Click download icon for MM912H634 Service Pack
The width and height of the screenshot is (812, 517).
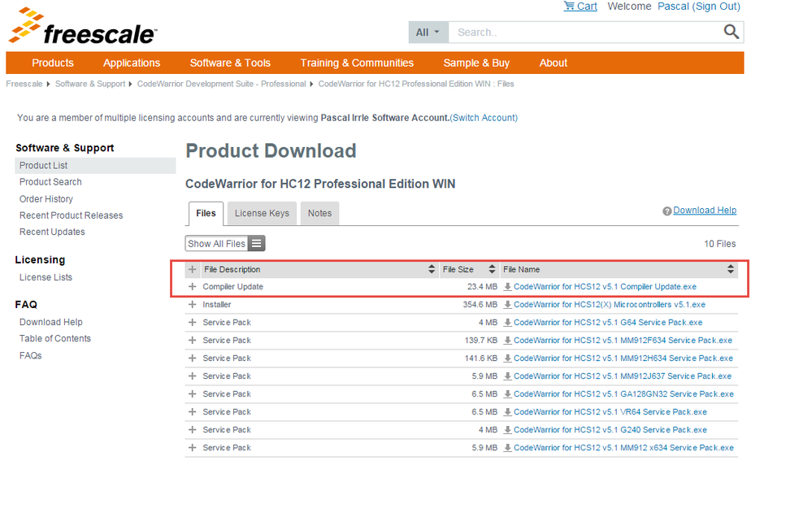pos(507,358)
